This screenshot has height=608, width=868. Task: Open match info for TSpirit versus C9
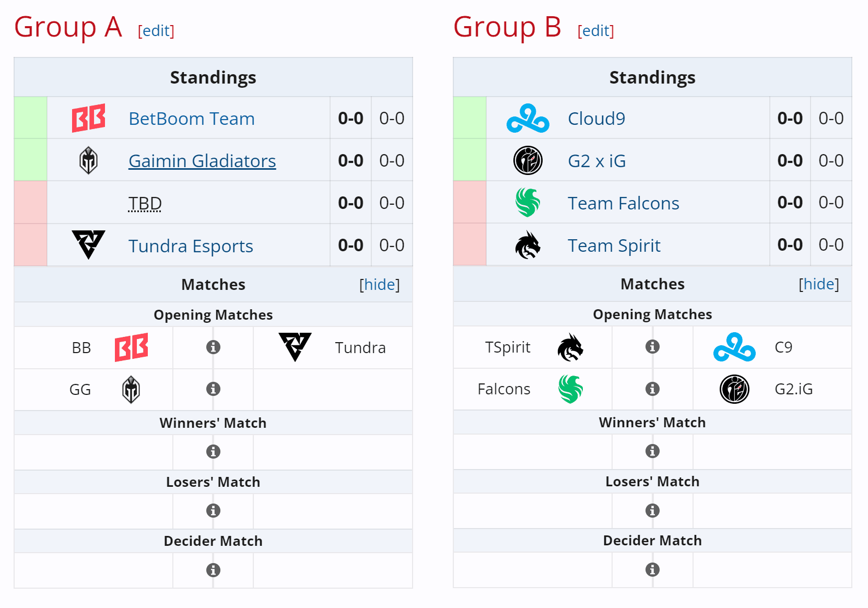pos(652,347)
